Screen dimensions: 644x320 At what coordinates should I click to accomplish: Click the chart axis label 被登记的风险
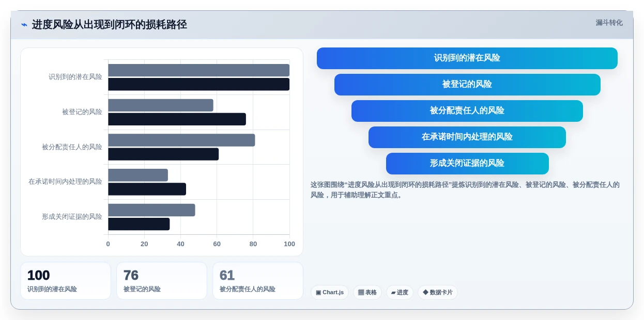tap(82, 112)
